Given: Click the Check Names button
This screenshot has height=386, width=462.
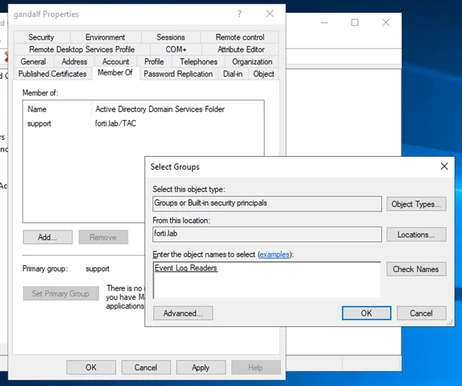Looking at the screenshot, I should [x=416, y=269].
